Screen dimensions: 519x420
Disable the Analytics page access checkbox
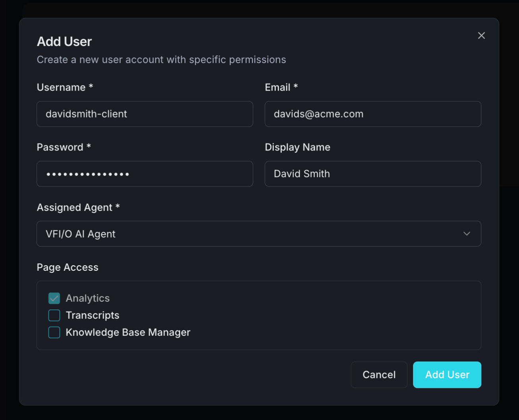coord(54,298)
